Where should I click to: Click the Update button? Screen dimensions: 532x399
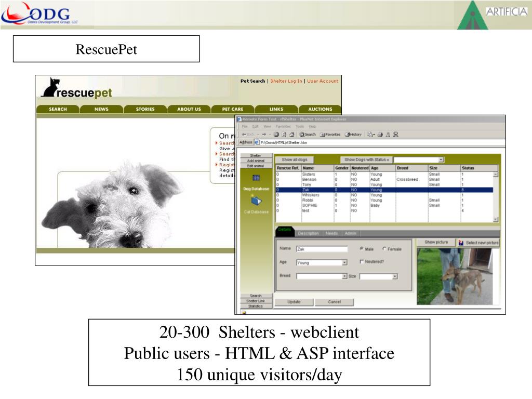point(294,302)
